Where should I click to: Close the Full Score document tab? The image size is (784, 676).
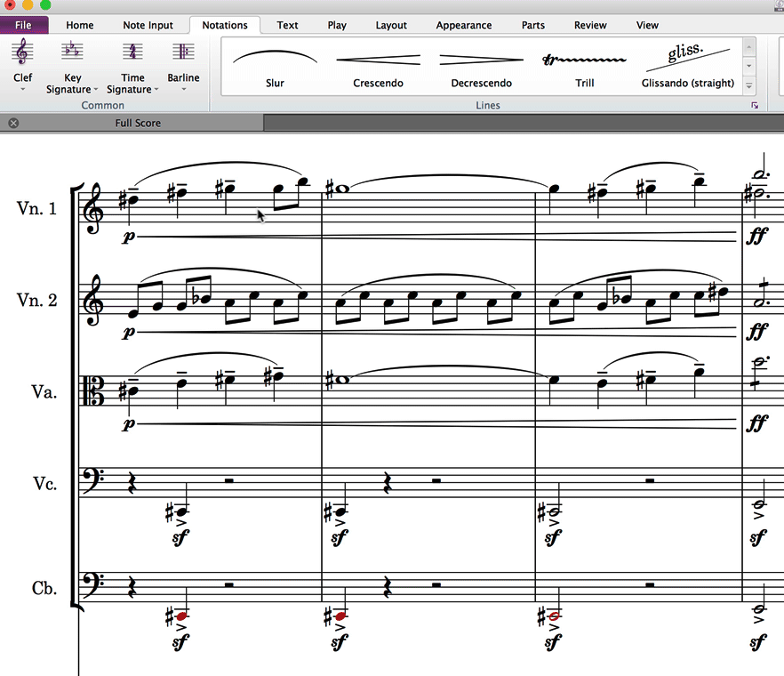[x=13, y=123]
